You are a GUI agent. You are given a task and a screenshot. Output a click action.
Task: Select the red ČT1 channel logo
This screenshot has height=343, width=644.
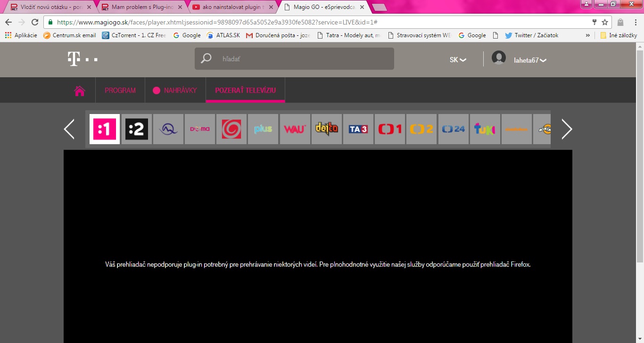point(389,129)
